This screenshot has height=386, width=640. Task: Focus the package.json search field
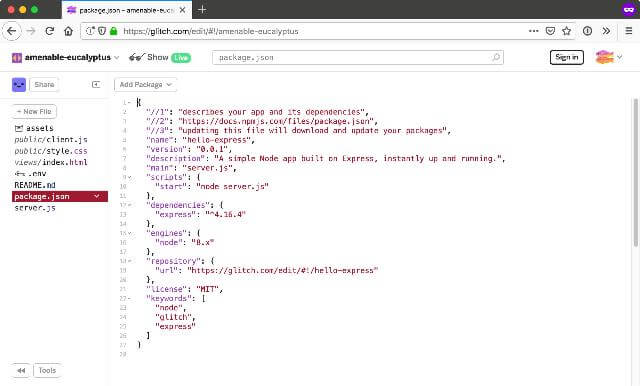[x=358, y=58]
